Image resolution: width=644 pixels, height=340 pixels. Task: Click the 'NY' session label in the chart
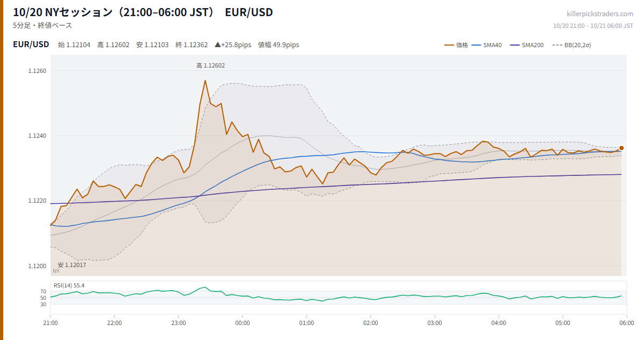(x=56, y=271)
